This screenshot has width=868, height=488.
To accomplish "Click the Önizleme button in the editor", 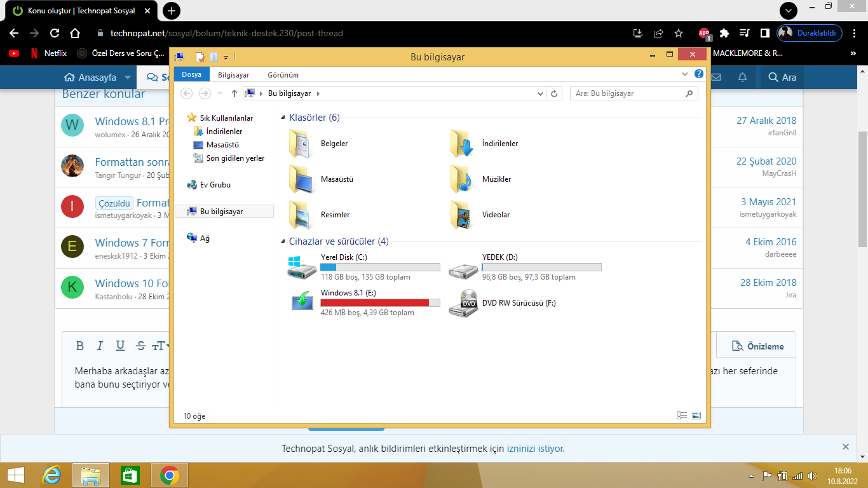I will click(x=757, y=346).
